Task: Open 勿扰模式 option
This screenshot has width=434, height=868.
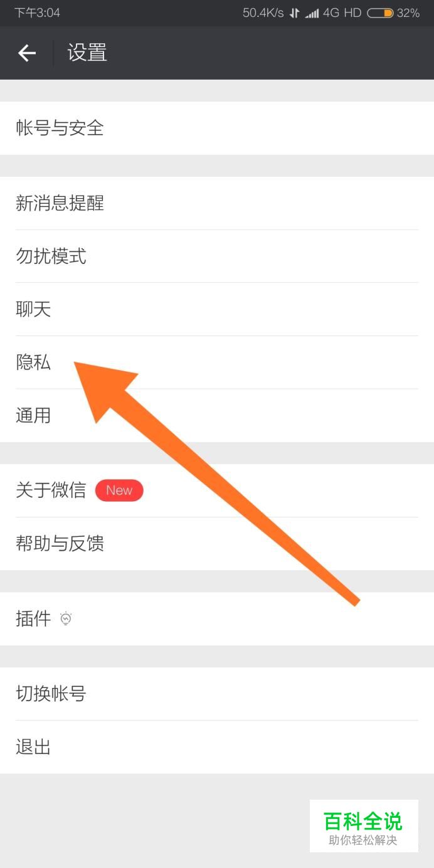Action: 217,256
